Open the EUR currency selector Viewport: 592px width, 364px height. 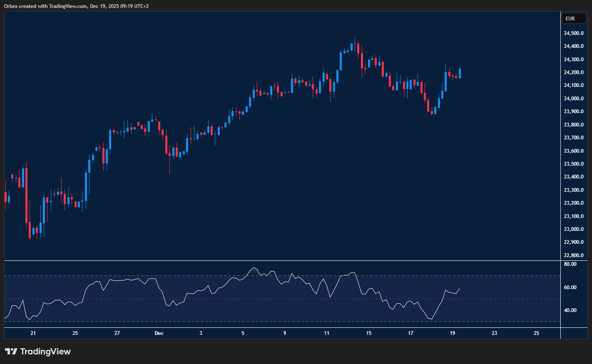[x=573, y=19]
